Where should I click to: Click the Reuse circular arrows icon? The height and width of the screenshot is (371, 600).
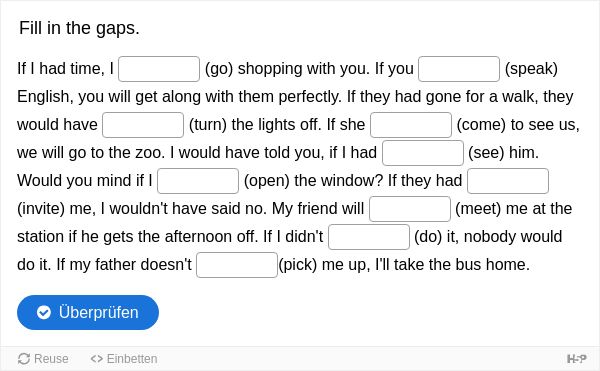pyautogui.click(x=24, y=359)
